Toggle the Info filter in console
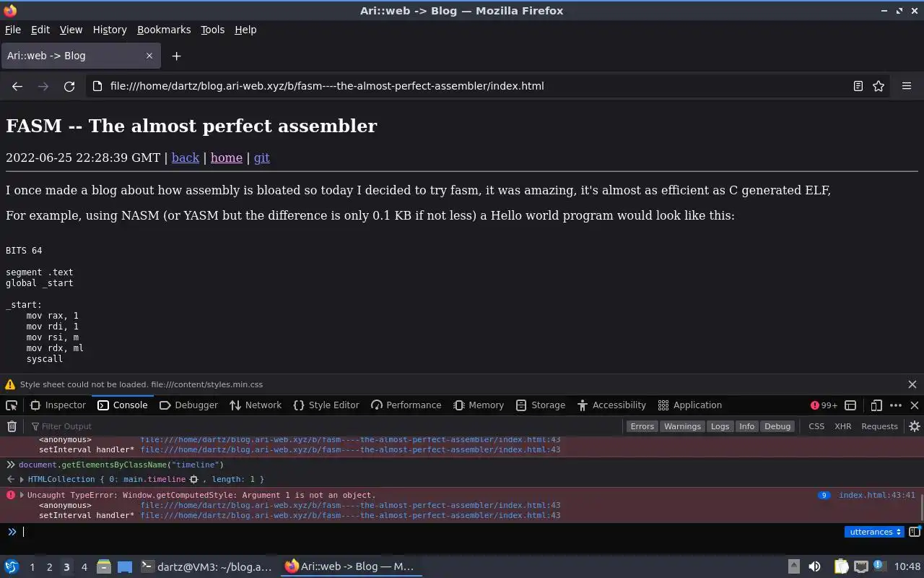Viewport: 924px width, 578px height. (x=746, y=426)
